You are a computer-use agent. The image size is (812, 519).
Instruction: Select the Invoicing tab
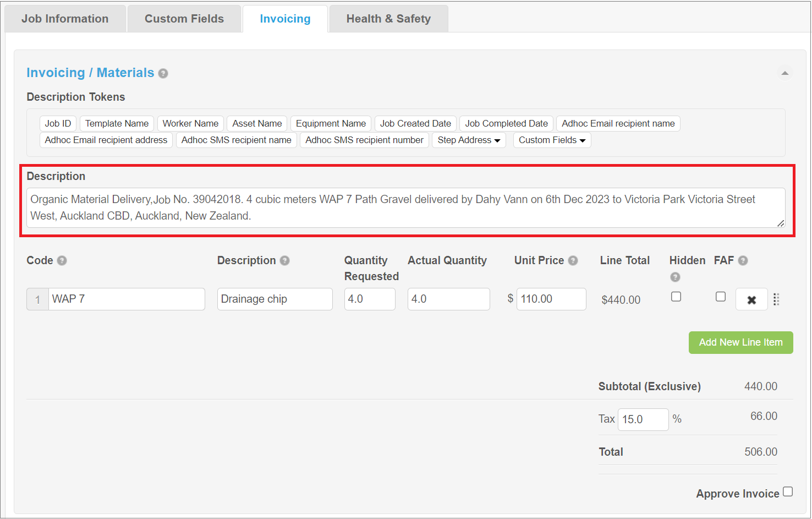click(285, 19)
